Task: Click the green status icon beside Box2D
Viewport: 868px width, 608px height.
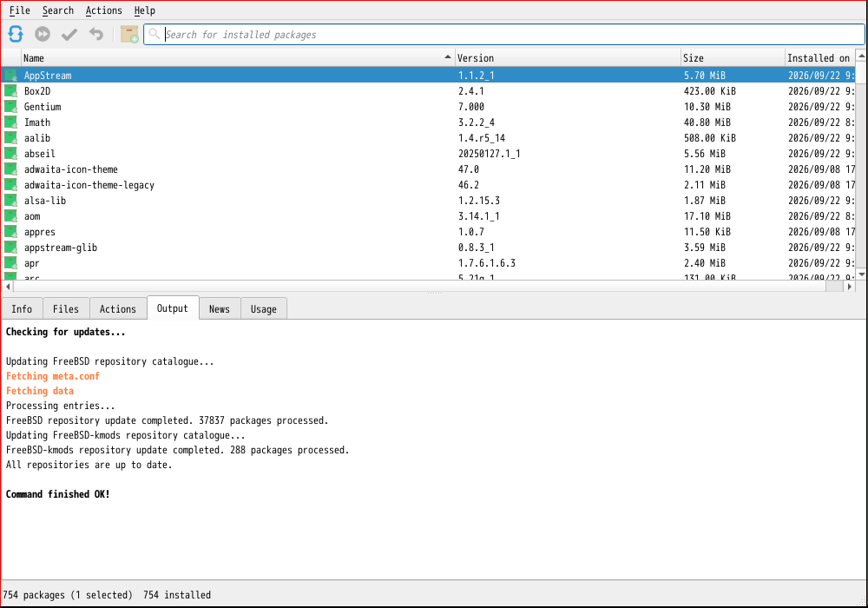Action: pos(10,91)
